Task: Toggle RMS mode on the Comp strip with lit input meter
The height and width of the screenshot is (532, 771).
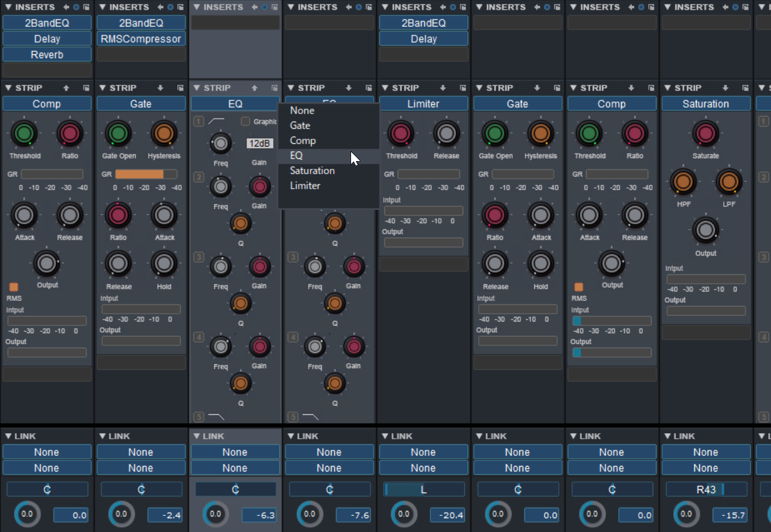Action: click(x=579, y=287)
